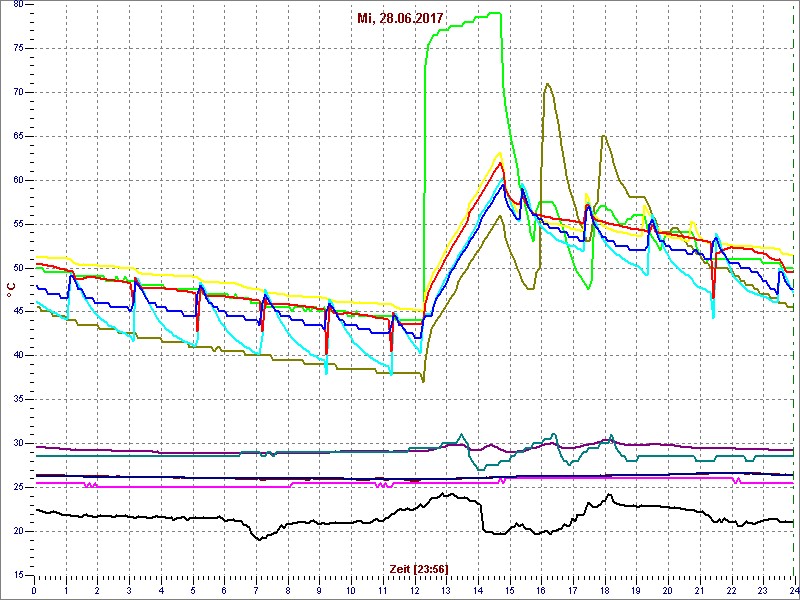Click hour 0 on the time axis
This screenshot has height=600, width=800.
click(34, 591)
